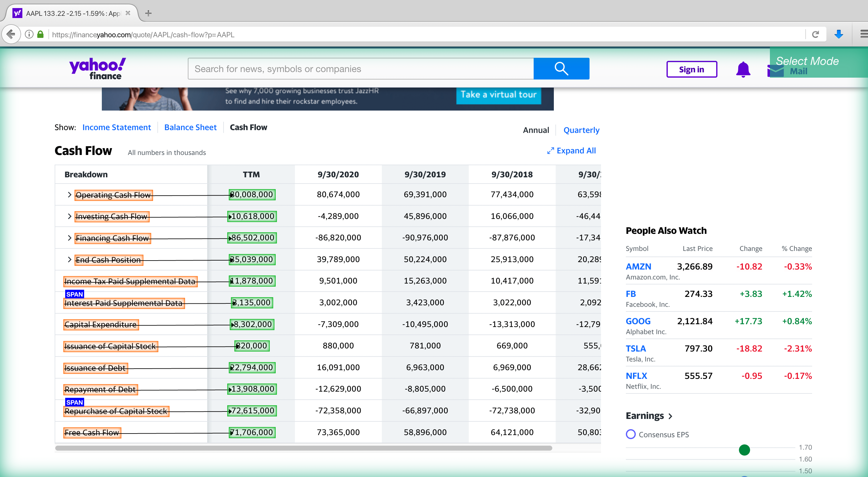Click the 9/30/2018 column header
This screenshot has width=868, height=477.
coord(512,174)
